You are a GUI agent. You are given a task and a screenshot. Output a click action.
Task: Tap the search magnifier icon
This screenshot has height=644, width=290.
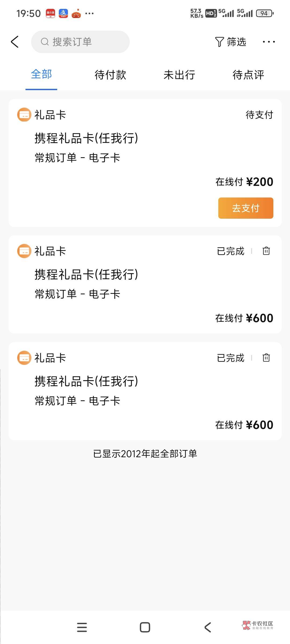tap(45, 42)
